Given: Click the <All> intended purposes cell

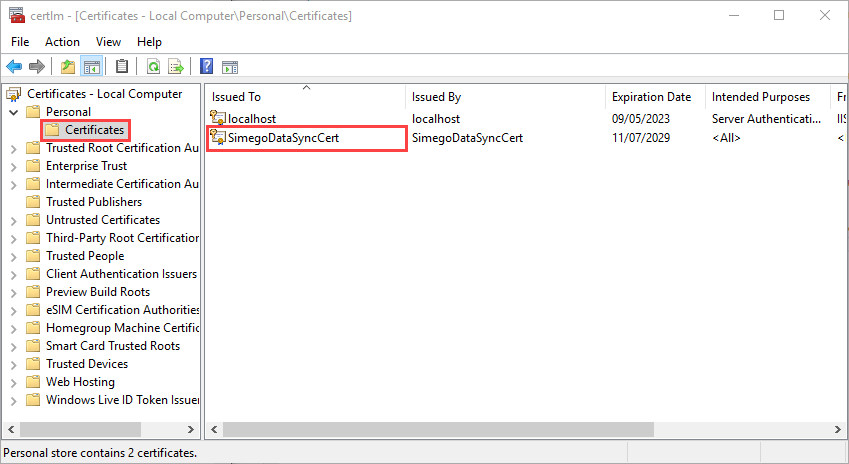Looking at the screenshot, I should (x=726, y=138).
